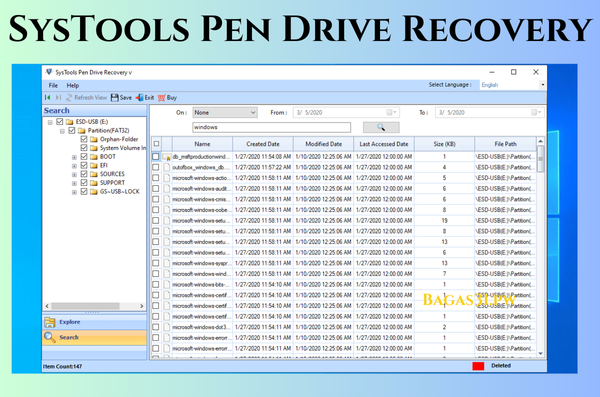This screenshot has height=397, width=600.
Task: Click the Exit toolbar icon
Action: click(140, 98)
